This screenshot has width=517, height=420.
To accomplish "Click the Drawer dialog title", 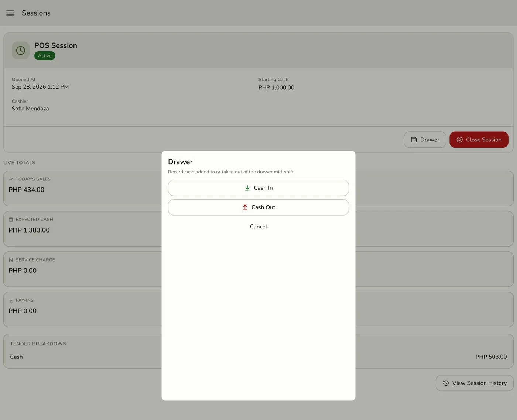I will (180, 162).
